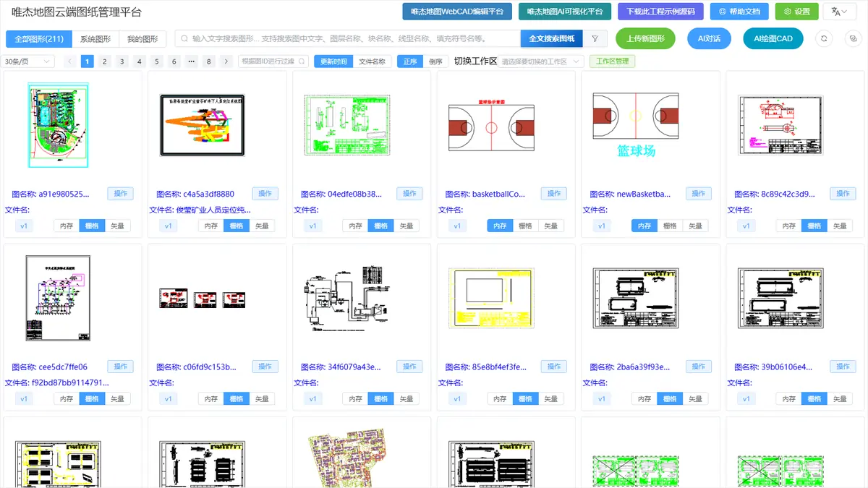Click 工作区管理 button
The width and height of the screenshot is (868, 488).
pos(613,61)
